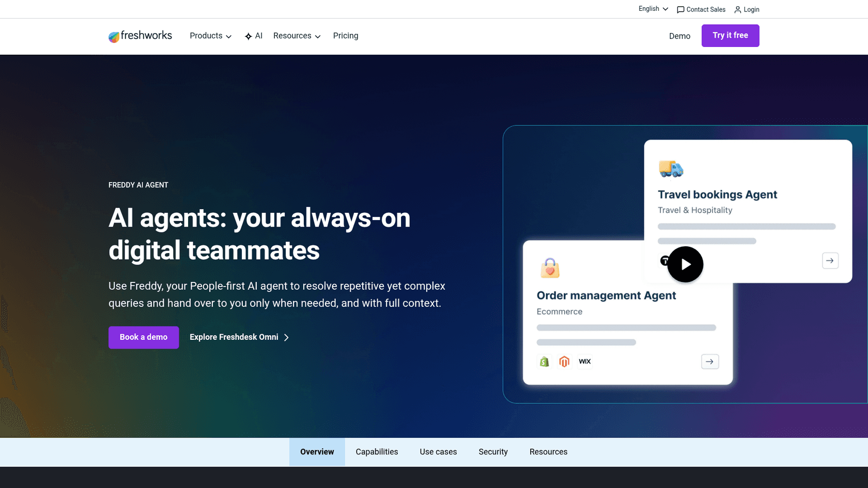Click the Wix logo on Order management card
This screenshot has height=488, width=868.
tap(585, 361)
